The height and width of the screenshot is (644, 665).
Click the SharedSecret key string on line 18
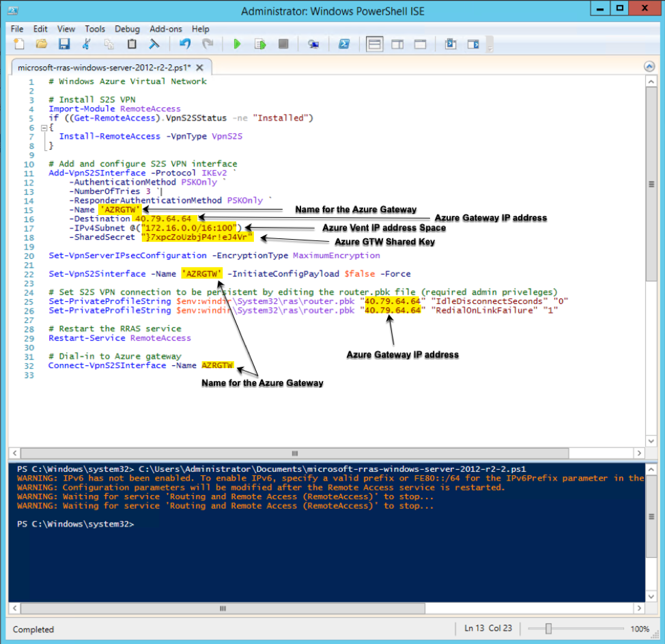[x=197, y=237]
